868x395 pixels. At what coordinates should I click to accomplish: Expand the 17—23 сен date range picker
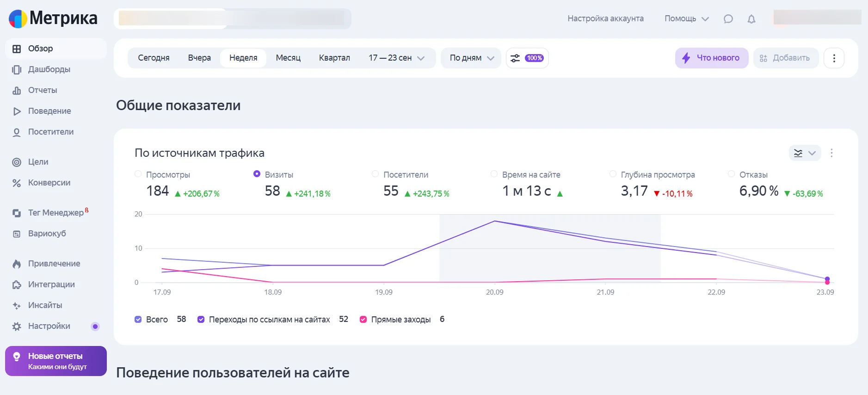click(396, 58)
